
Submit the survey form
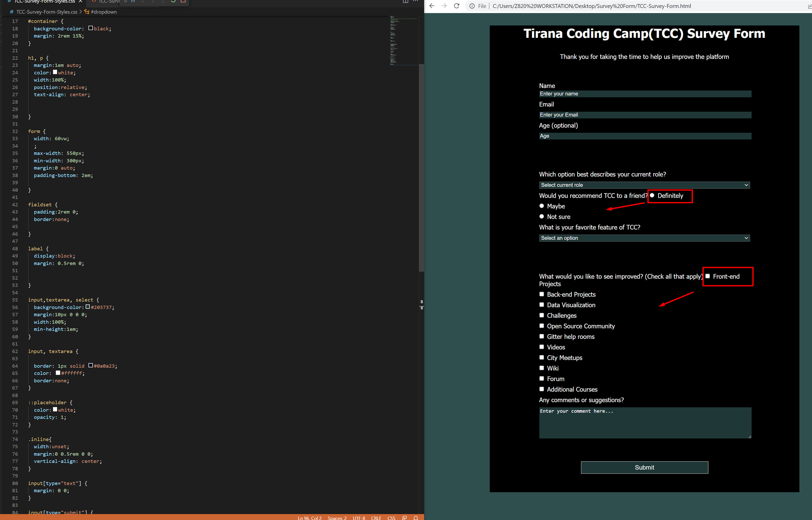click(644, 467)
